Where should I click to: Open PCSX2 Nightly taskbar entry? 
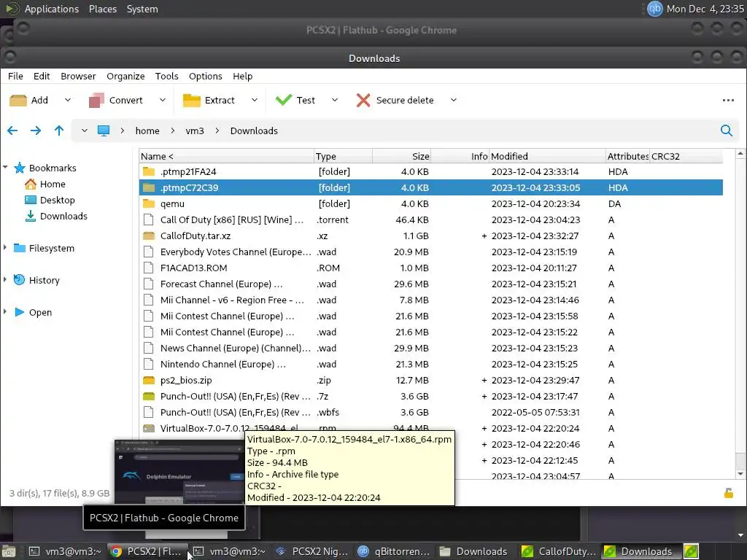pyautogui.click(x=312, y=551)
